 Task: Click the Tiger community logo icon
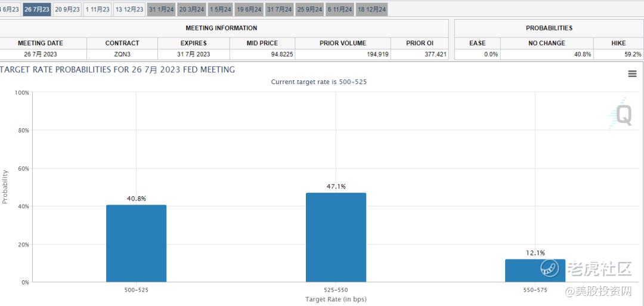tap(550, 270)
